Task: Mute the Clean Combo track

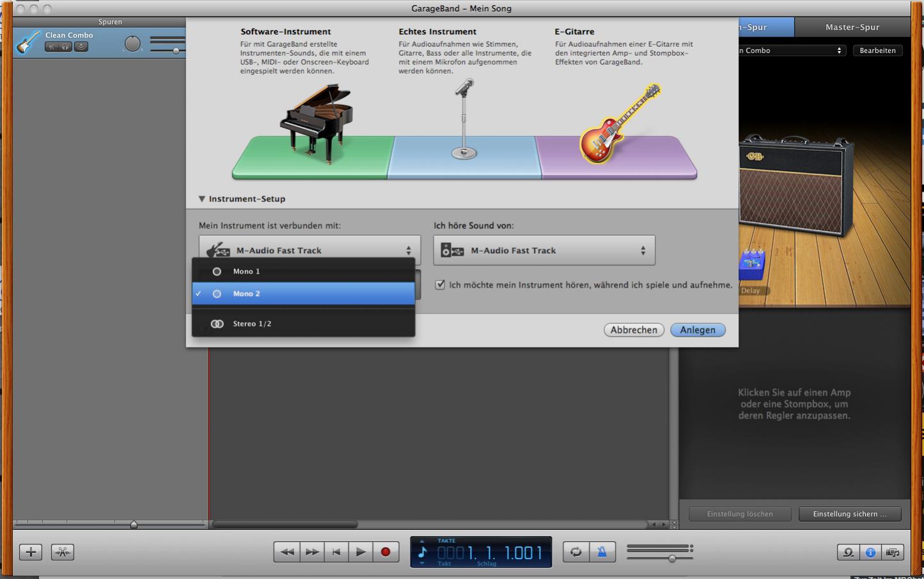Action: tap(52, 47)
